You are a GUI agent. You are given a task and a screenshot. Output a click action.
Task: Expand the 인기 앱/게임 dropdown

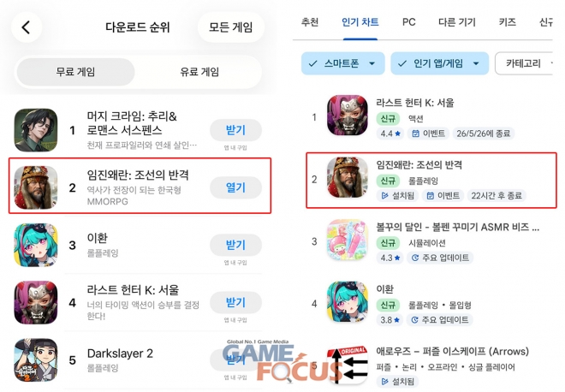440,64
